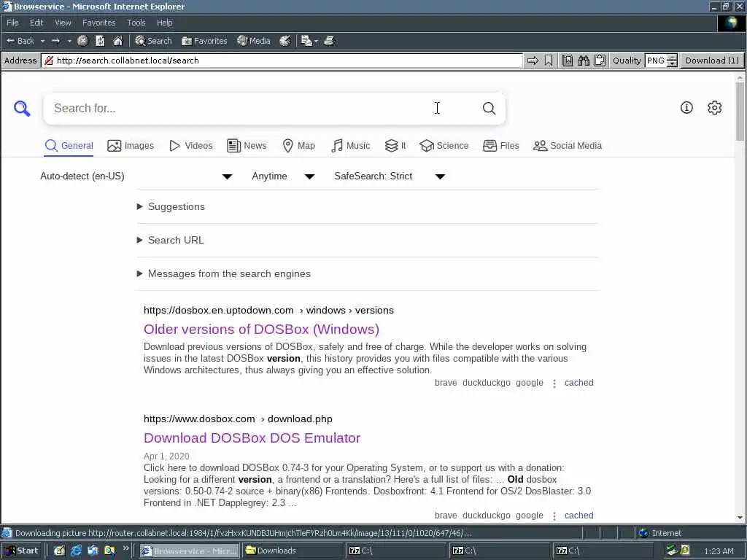
Task: Open the Tools menu
Action: point(136,23)
